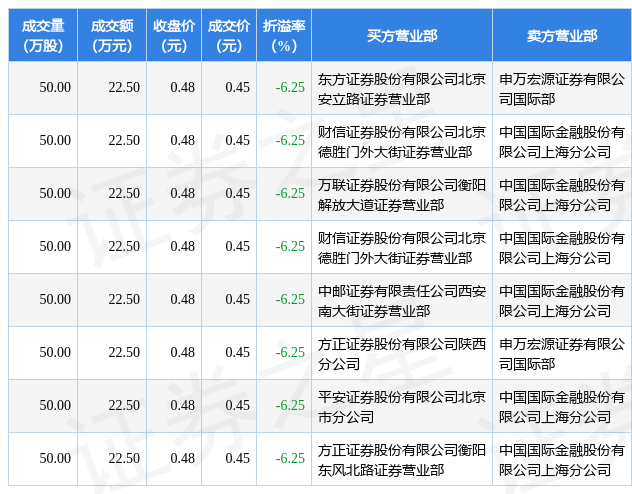Select buyer cell 方正证券股份有限公司陕西分公司
The image size is (632, 494).
coord(402,353)
